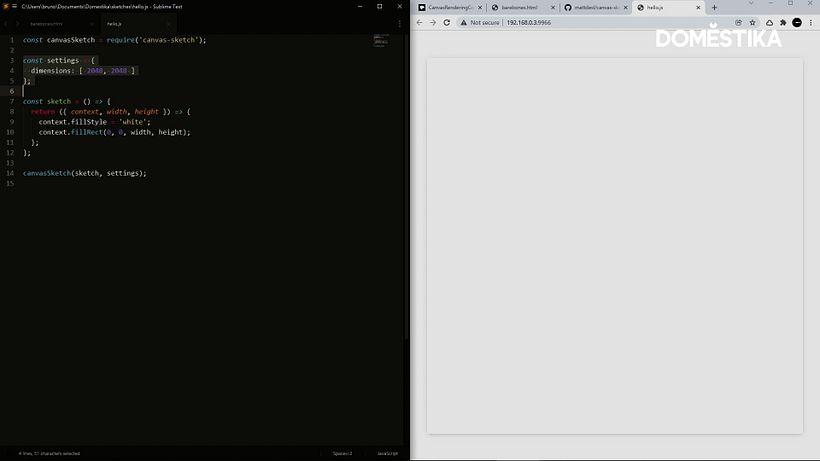Close the GitHub canvas-sketch browser tab
This screenshot has height=461, width=820.
(x=625, y=8)
